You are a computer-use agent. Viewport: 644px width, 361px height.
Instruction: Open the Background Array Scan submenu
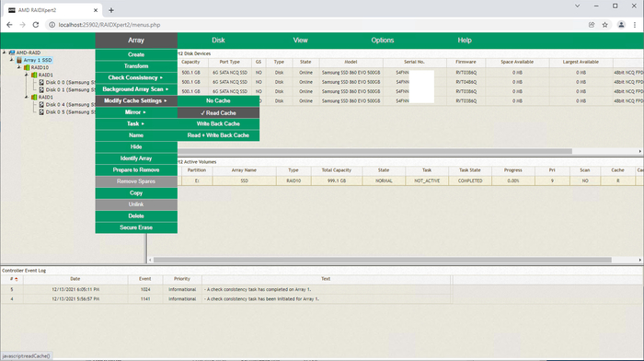point(136,89)
